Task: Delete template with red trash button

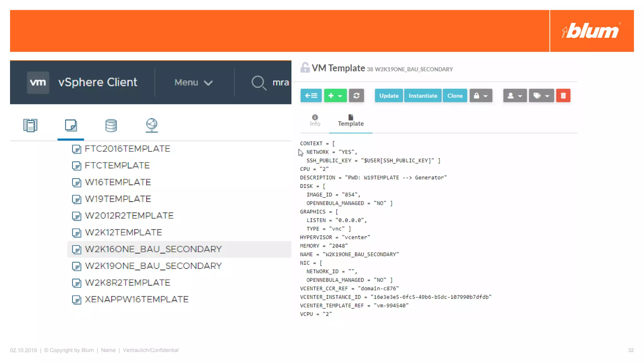Action: click(563, 96)
